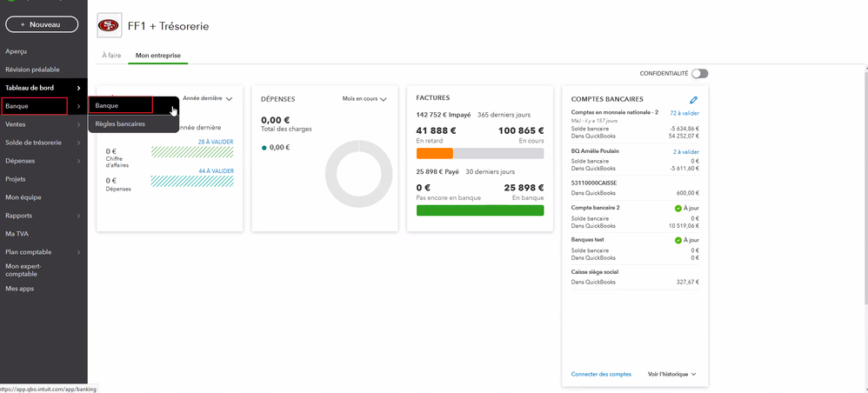Viewport: 868px width, 393px height.
Task: Click the expenses donut chart
Action: (x=358, y=174)
